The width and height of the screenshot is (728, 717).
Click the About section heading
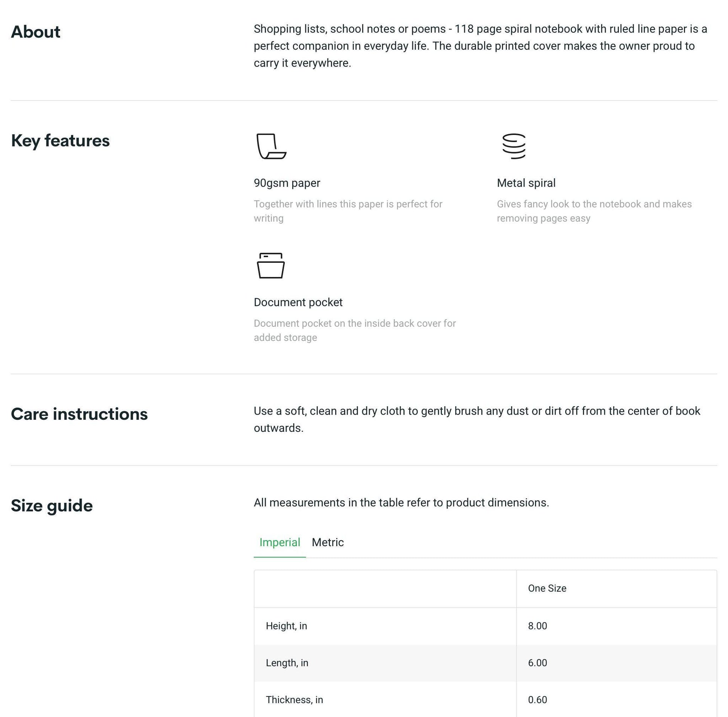click(x=36, y=32)
